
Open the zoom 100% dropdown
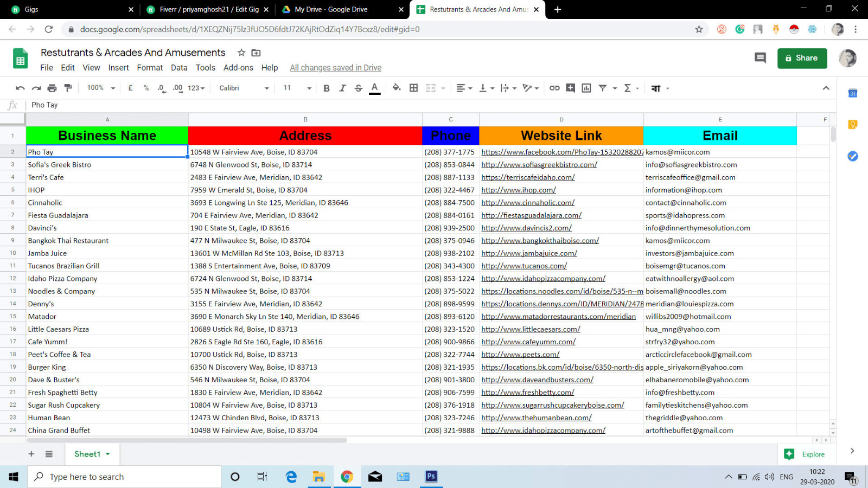click(101, 88)
